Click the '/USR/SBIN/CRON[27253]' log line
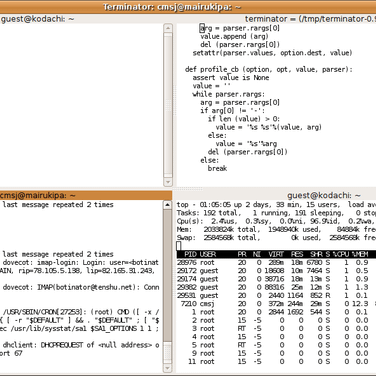The height and width of the screenshot is (376, 376). click(x=81, y=312)
